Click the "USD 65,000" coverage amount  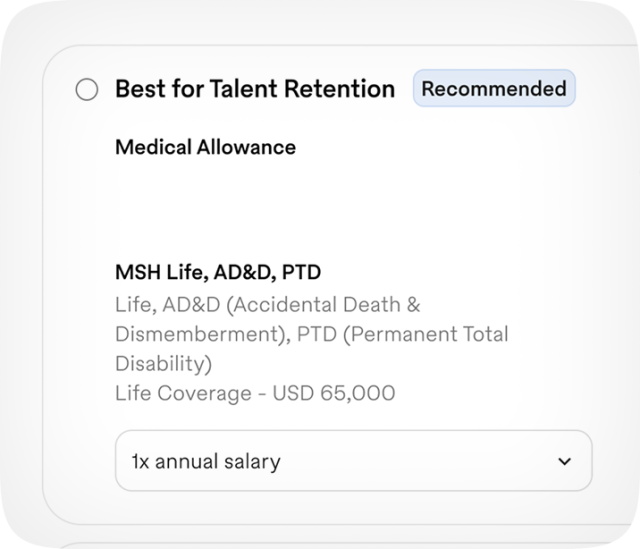pos(344,393)
